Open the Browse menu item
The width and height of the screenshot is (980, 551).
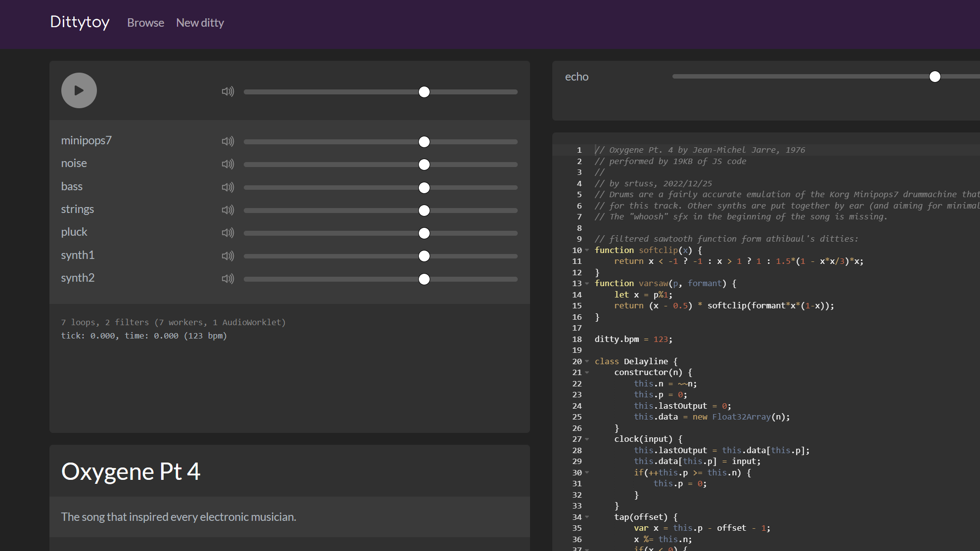(x=145, y=23)
